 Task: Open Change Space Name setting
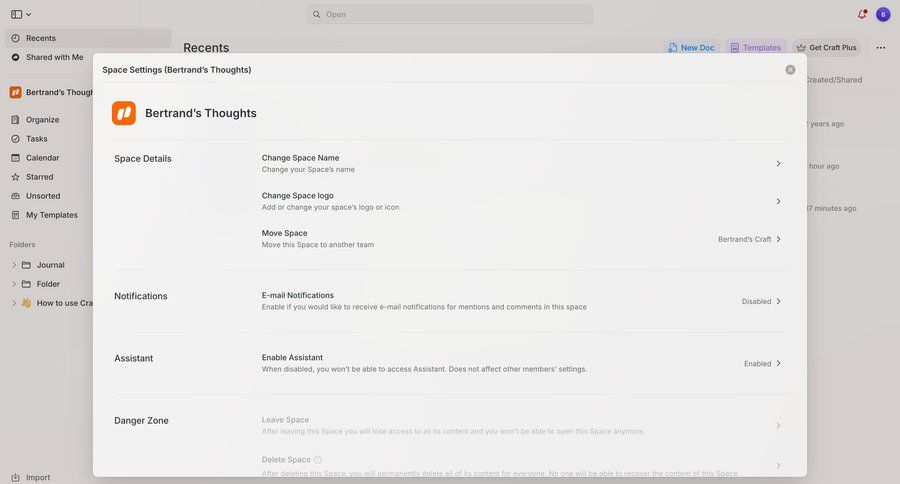(522, 163)
